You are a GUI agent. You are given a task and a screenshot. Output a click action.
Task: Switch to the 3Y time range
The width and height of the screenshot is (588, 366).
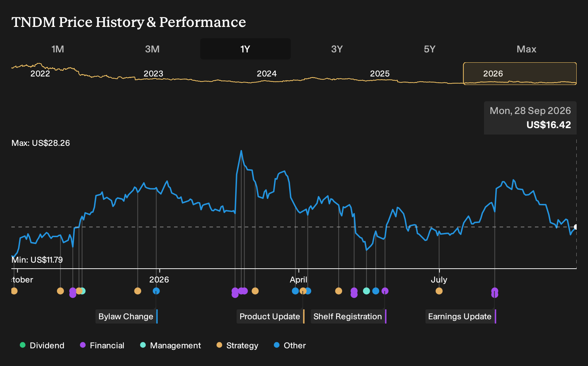point(337,49)
